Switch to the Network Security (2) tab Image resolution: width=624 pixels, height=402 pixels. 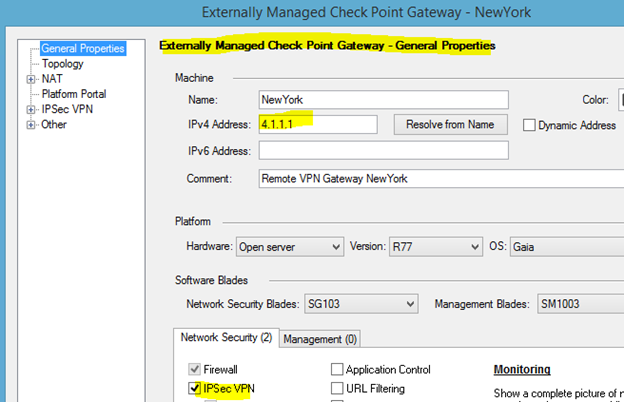[226, 338]
